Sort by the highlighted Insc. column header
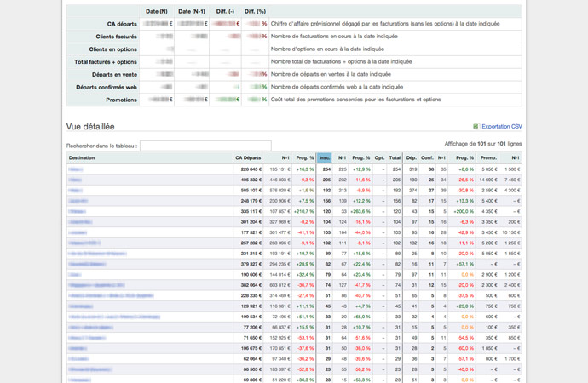Image resolution: width=588 pixels, height=383 pixels. pos(325,158)
